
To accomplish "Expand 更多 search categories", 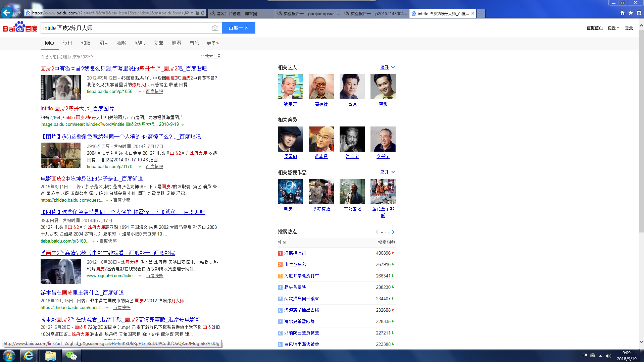I will tap(212, 43).
